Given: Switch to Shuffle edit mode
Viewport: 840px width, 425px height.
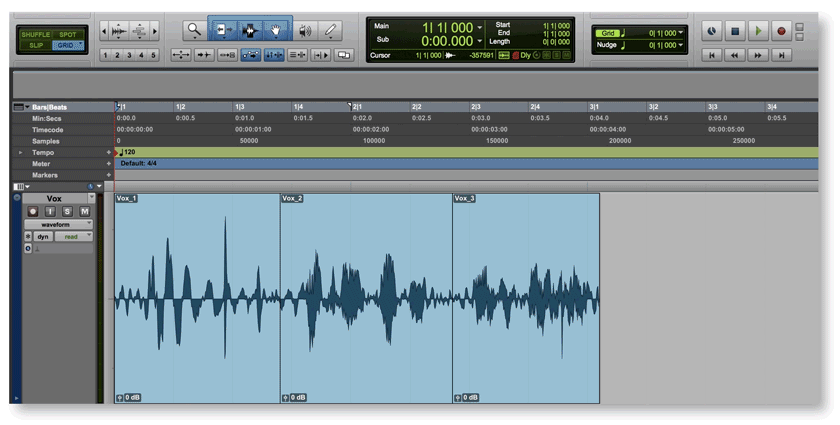Looking at the screenshot, I should [35, 35].
